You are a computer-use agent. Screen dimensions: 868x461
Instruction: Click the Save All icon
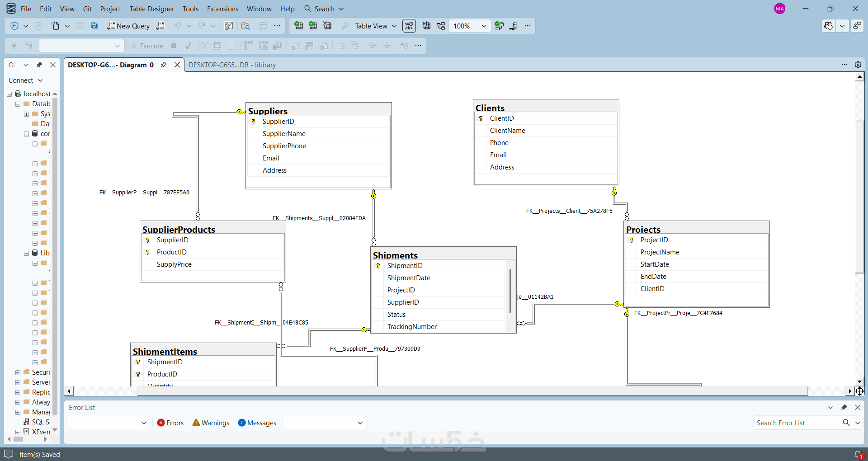94,26
